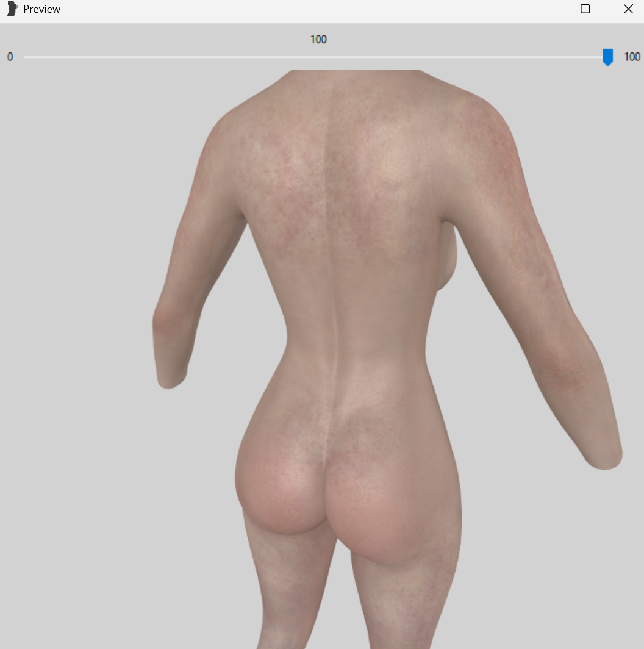Close the Preview window
The height and width of the screenshot is (649, 644).
[628, 9]
